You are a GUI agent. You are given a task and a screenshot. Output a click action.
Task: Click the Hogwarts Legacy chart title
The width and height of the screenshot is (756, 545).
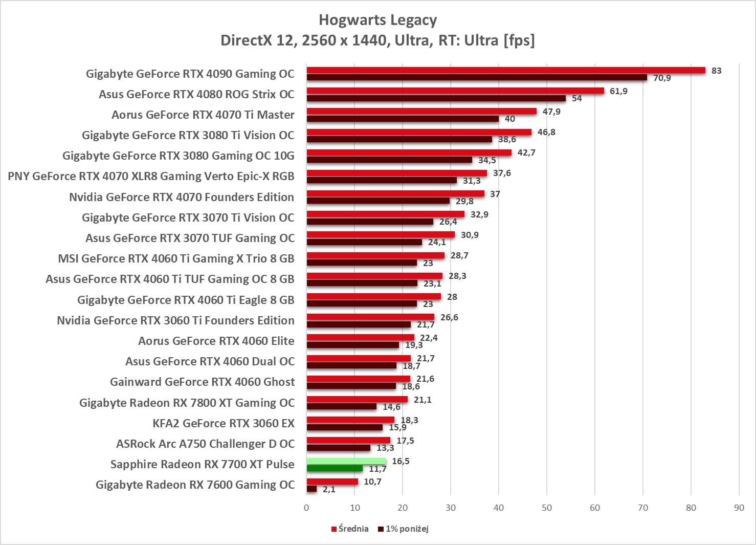coord(377,20)
